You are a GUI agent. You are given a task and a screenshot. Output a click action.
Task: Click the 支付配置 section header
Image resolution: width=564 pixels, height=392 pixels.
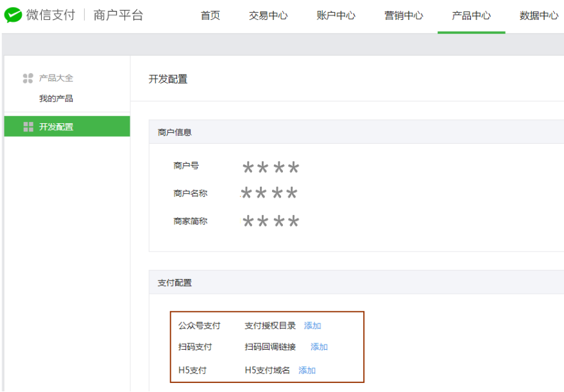[175, 283]
